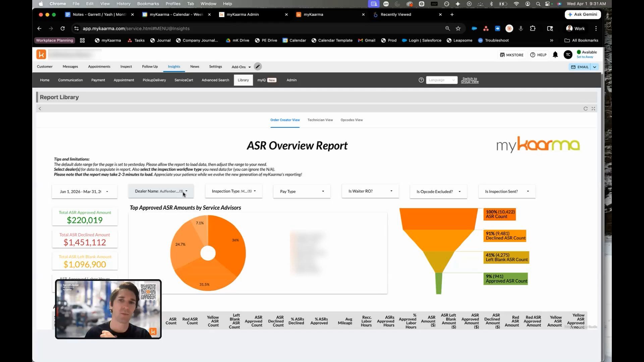The image size is (644, 362).
Task: Open the TC user avatar
Action: click(x=568, y=55)
